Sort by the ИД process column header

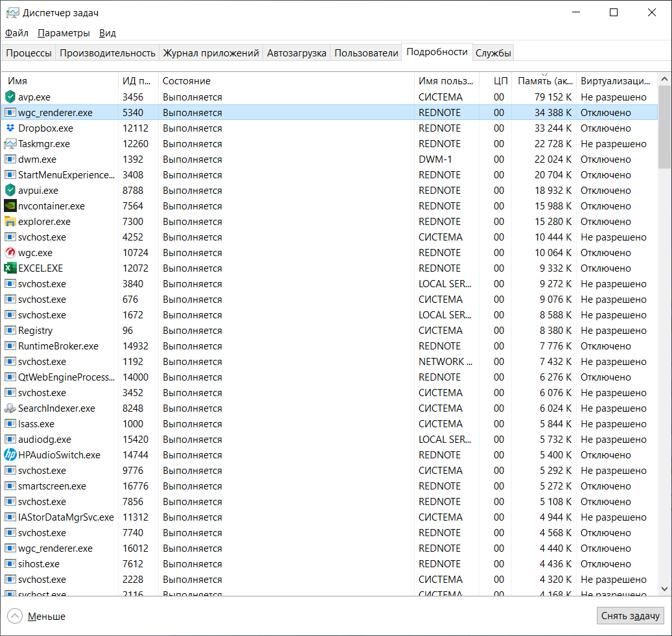(138, 81)
